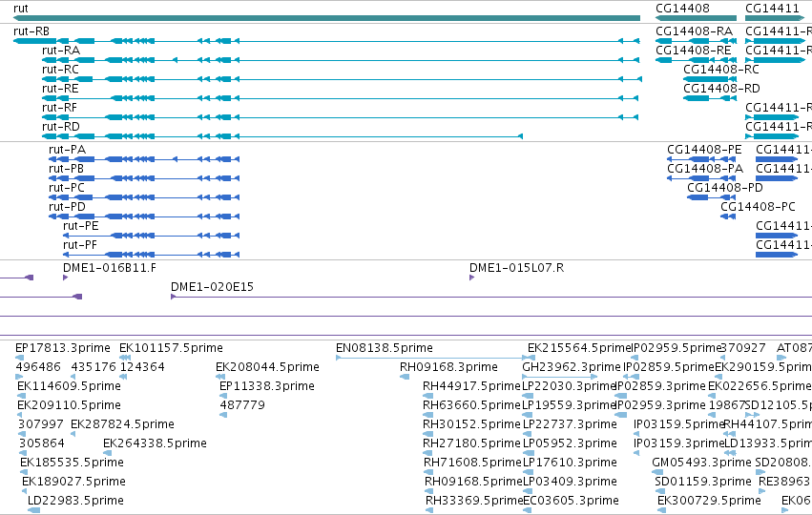Select the DME1-016B11.F clone label

(110, 268)
